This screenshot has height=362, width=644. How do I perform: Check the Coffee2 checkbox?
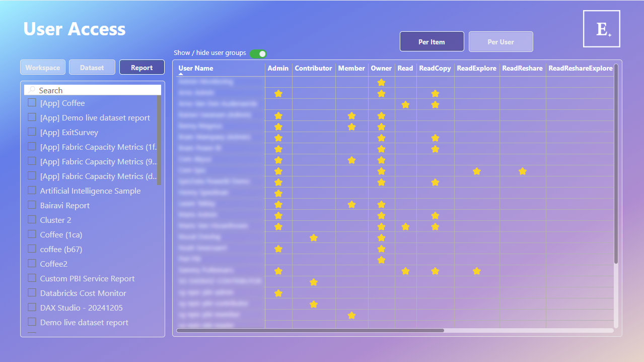click(x=32, y=264)
